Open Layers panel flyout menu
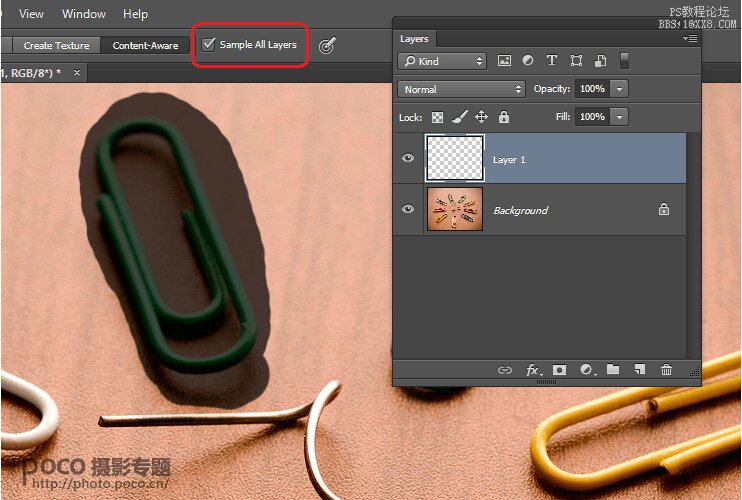 pos(690,38)
